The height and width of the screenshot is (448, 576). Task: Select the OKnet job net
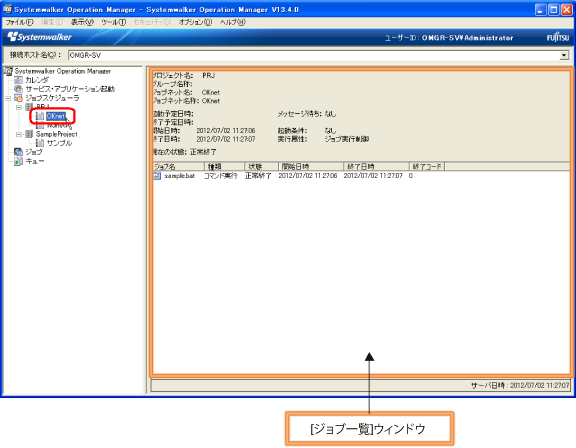point(55,116)
